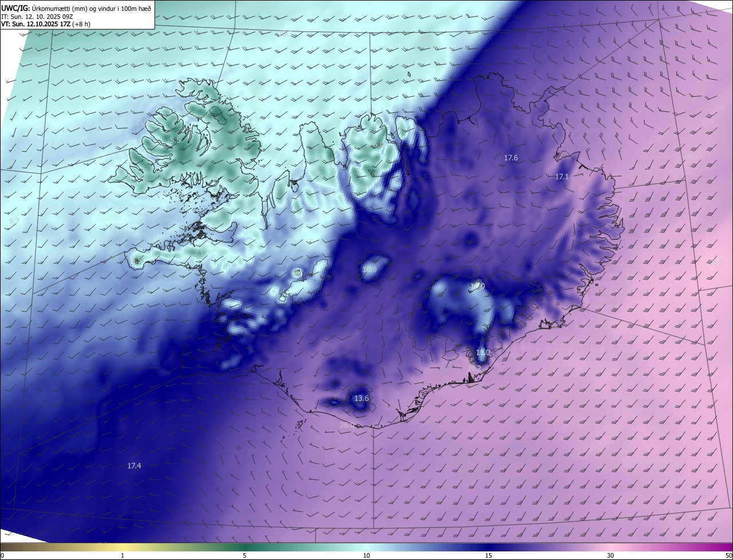Click the 5.5 value in the Westfjords

[x=175, y=140]
